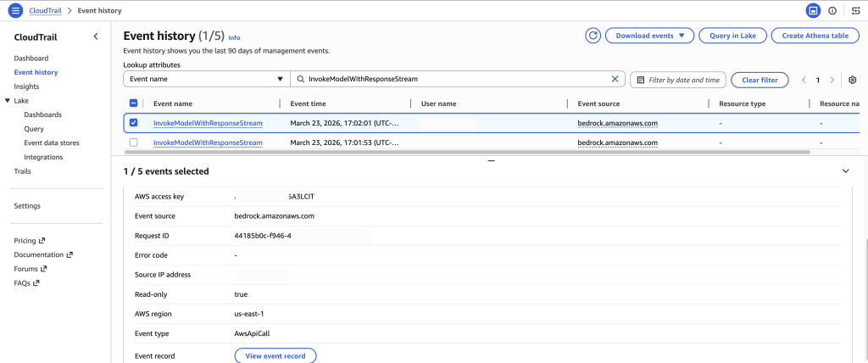
Task: Go to the previous page of results
Action: point(804,80)
